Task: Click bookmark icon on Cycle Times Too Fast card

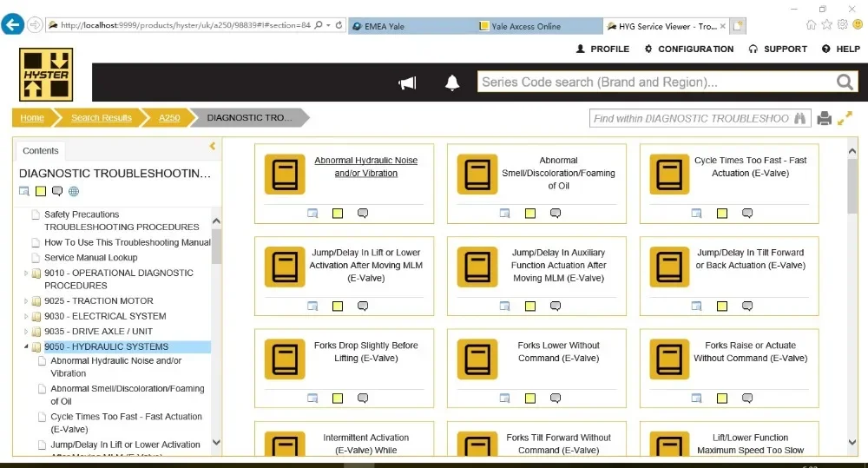Action: (696, 214)
